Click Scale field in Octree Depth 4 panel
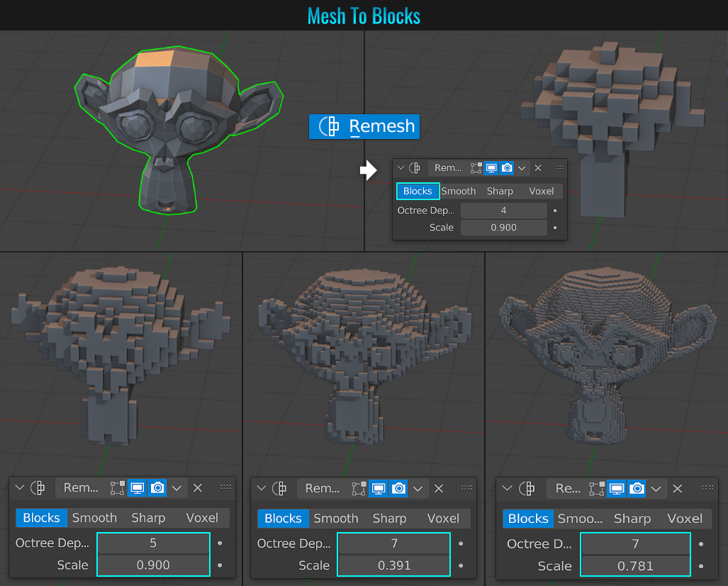The height and width of the screenshot is (586, 728). point(504,228)
